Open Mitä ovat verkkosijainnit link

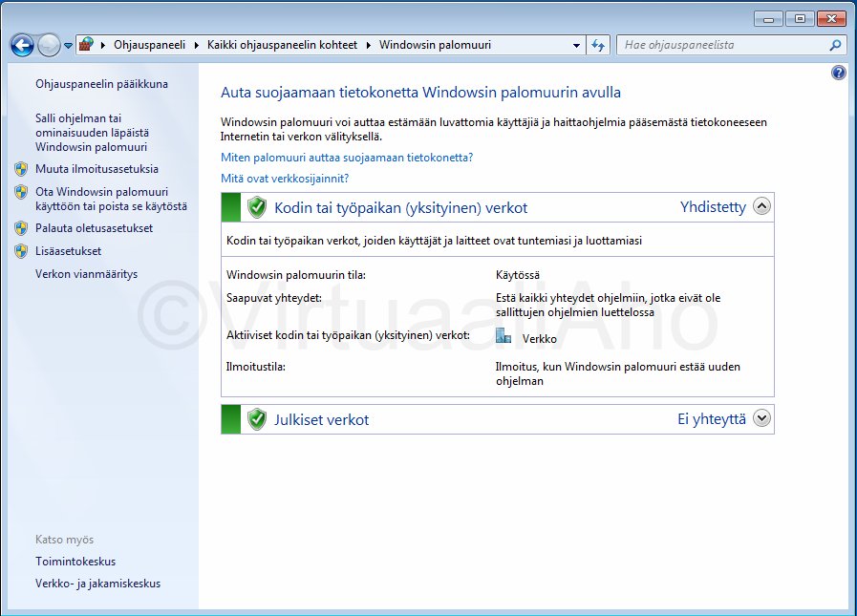285,179
